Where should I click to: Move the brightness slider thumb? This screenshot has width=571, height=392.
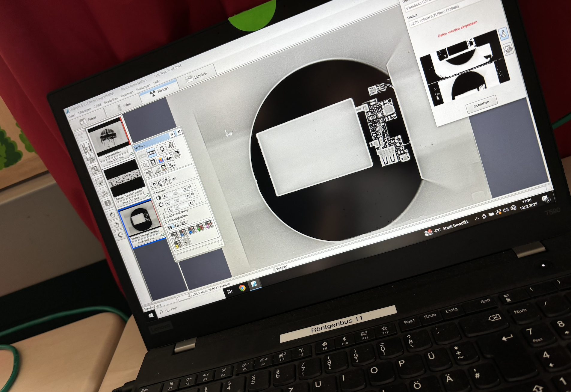pos(176,200)
